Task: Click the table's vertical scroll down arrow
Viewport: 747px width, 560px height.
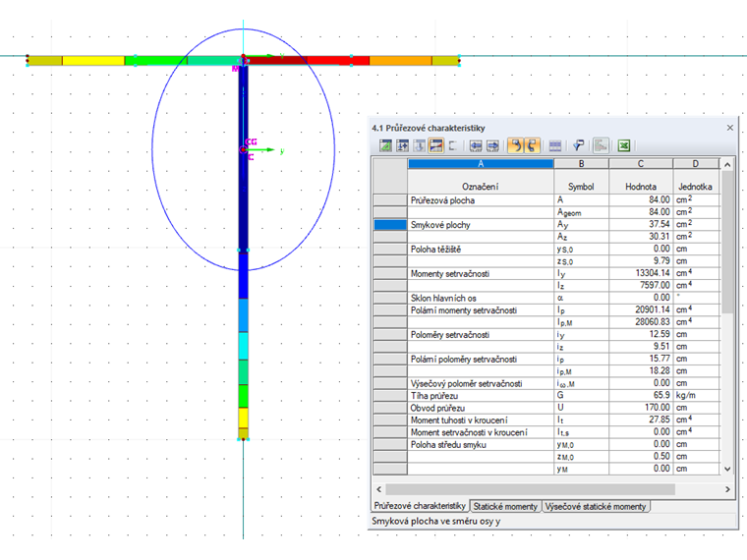Action: (727, 469)
